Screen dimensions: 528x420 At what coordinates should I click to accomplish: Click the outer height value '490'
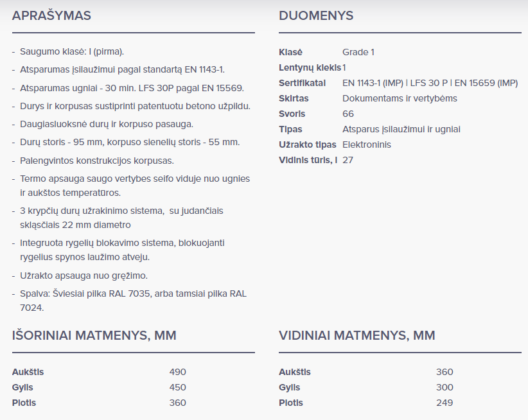(178, 372)
